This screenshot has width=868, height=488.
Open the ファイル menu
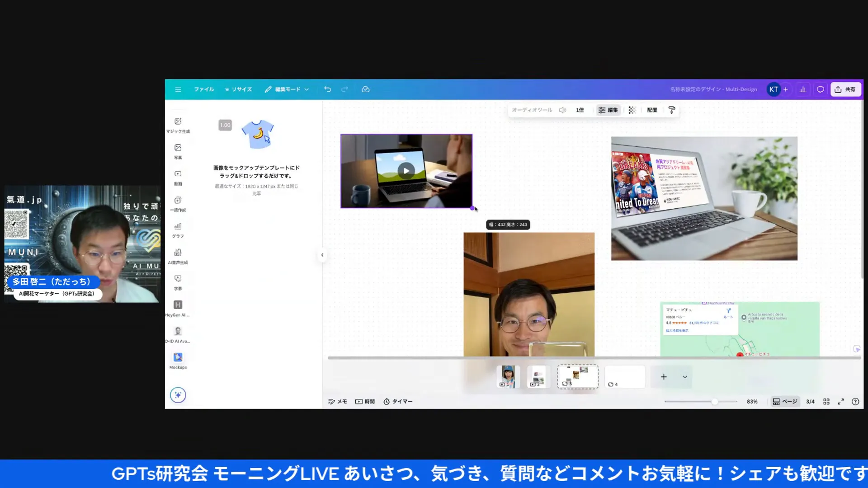point(204,89)
